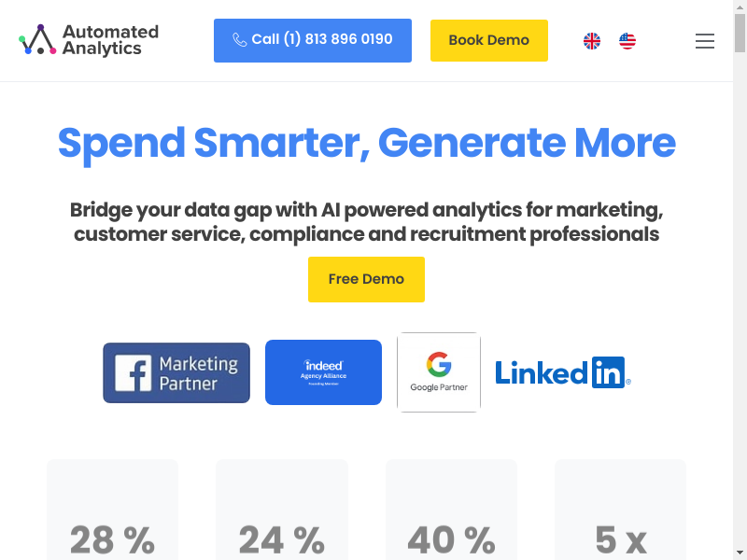Click the Automated Analytics logo
The height and width of the screenshot is (560, 747).
point(89,40)
